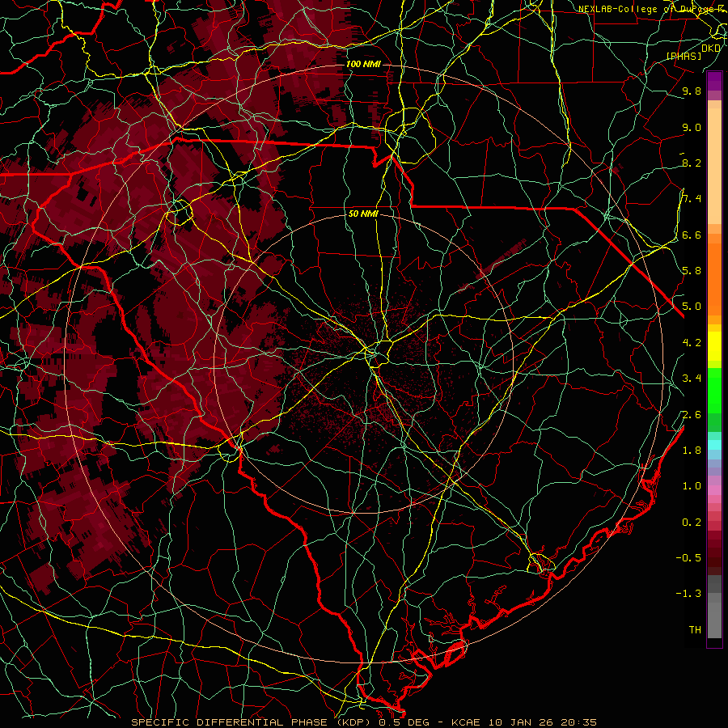Click the [PHAS] units label
728x728 pixels.
(684, 57)
